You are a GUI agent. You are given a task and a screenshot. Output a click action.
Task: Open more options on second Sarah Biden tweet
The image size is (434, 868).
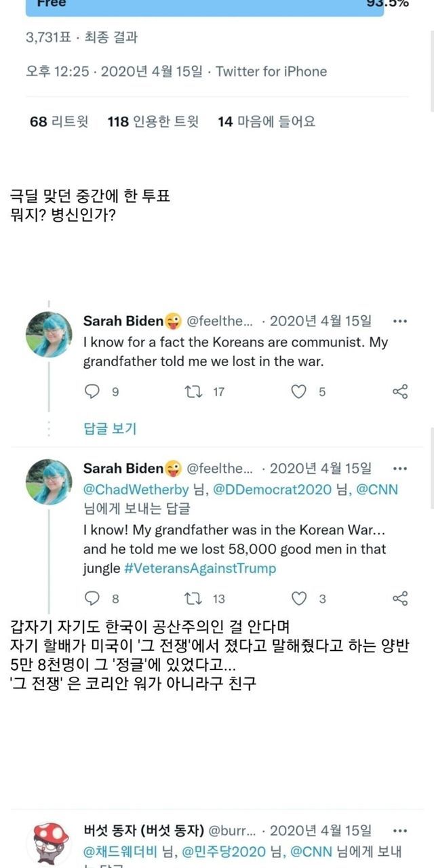[400, 469]
